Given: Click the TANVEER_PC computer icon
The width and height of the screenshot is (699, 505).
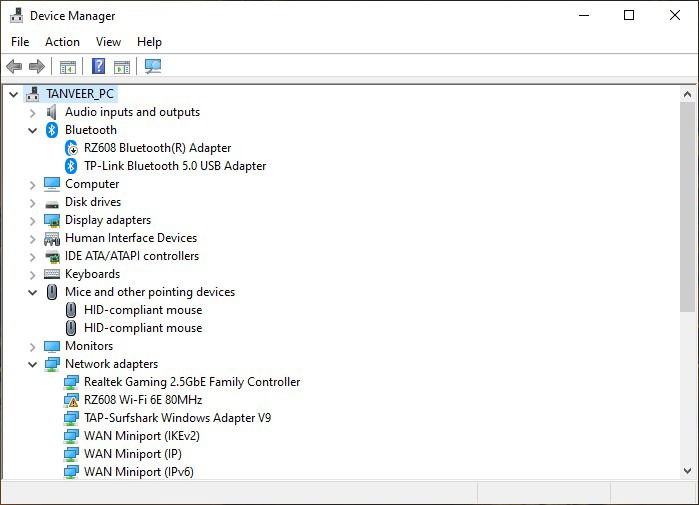Looking at the screenshot, I should (x=33, y=94).
